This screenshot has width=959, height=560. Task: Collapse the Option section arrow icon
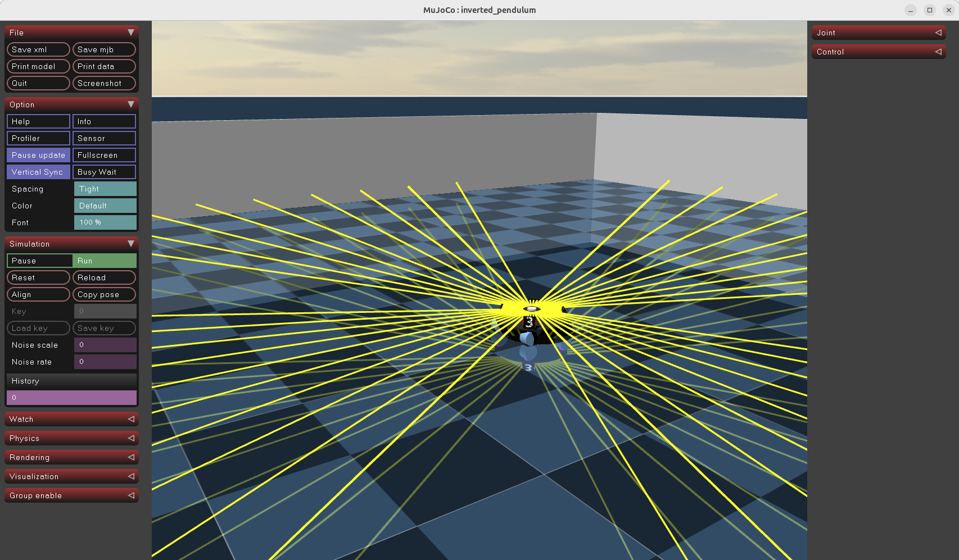click(x=130, y=104)
